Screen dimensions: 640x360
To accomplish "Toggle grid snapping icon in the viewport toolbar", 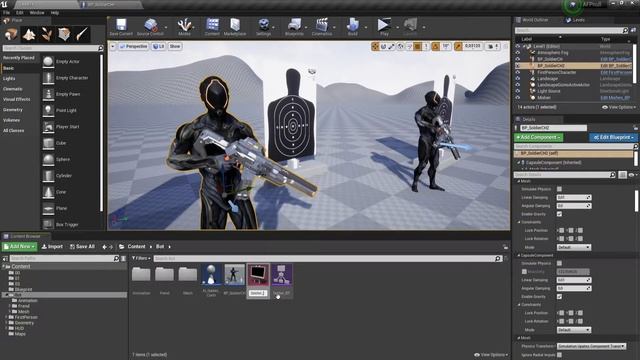I will [x=417, y=47].
